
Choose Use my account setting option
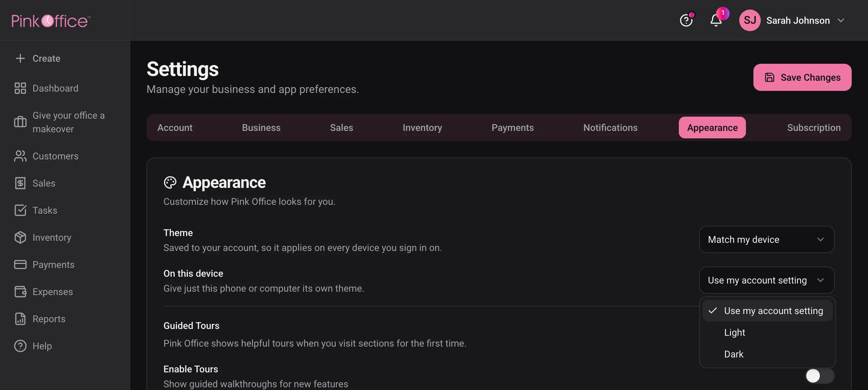click(767, 311)
